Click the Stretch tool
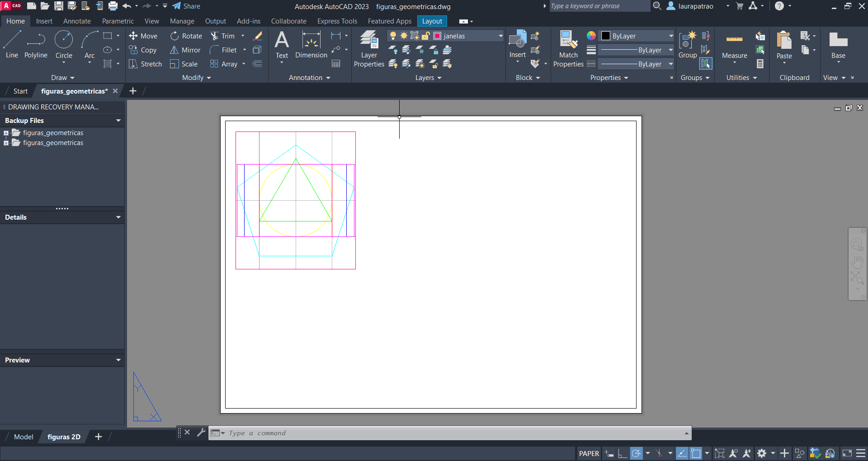 point(145,64)
